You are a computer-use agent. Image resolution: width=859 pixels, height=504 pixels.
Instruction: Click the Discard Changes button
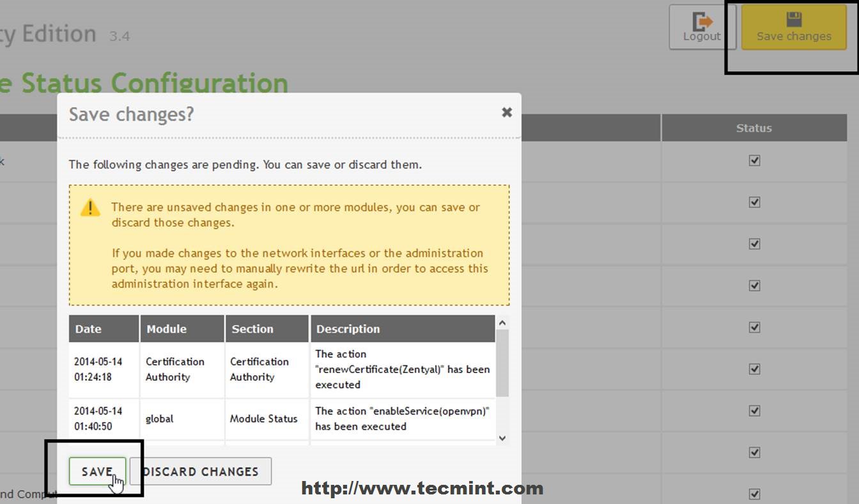(201, 471)
